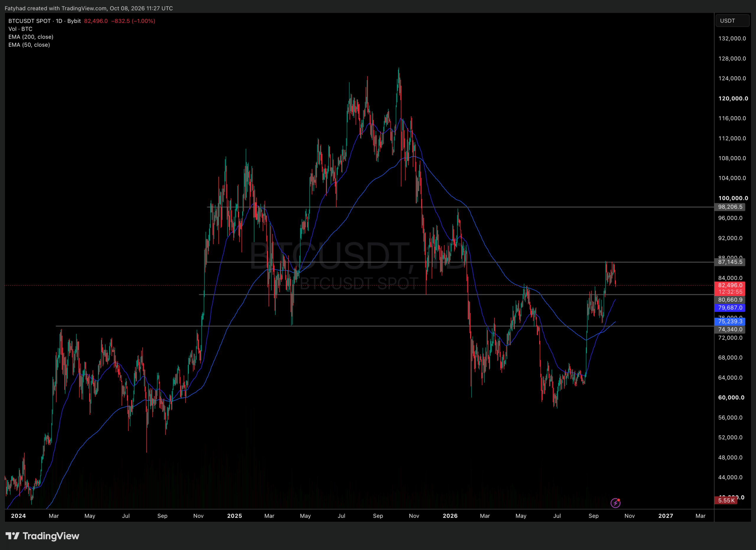Click the 5.55 K volume label
Viewport: 756px width, 550px height.
click(726, 500)
